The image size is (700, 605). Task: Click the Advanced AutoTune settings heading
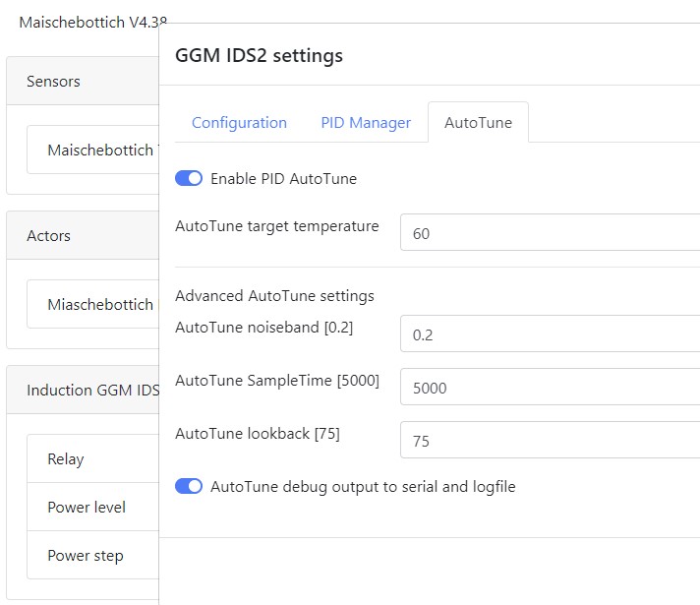274,296
